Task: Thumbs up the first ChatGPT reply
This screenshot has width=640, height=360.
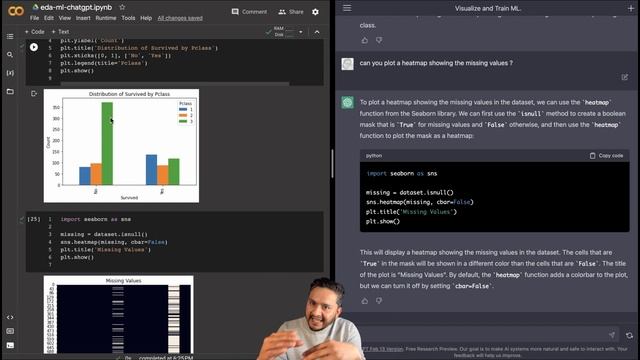Action: [364, 40]
